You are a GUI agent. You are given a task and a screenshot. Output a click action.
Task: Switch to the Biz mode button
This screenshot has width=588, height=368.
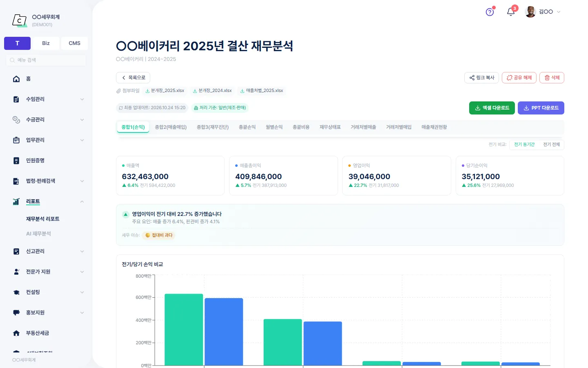(x=46, y=43)
